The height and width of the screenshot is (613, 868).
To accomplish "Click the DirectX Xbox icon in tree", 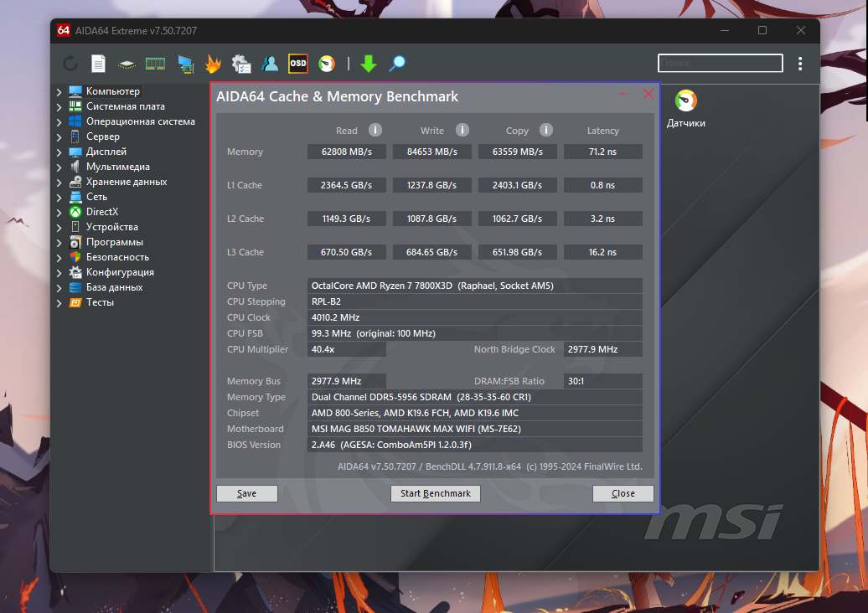I will [x=75, y=212].
